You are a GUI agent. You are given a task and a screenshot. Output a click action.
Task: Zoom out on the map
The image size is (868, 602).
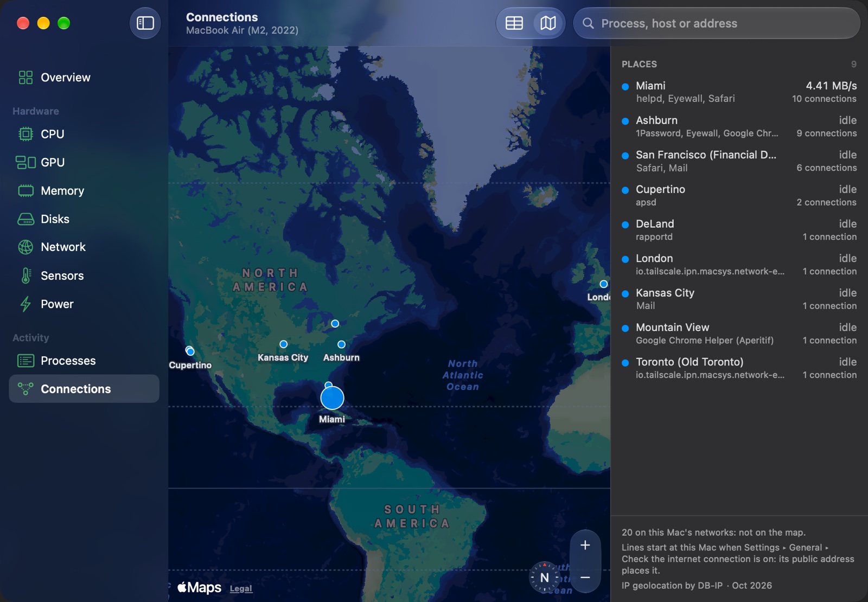coord(585,577)
